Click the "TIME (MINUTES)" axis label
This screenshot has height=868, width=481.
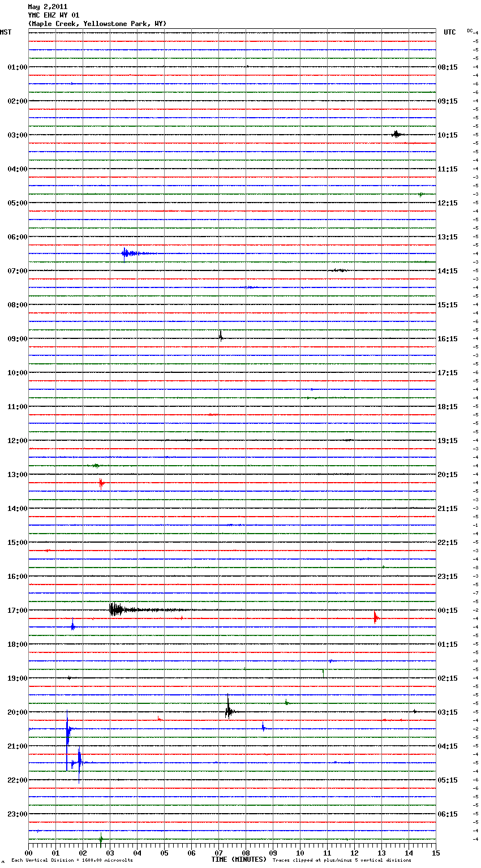(239, 860)
